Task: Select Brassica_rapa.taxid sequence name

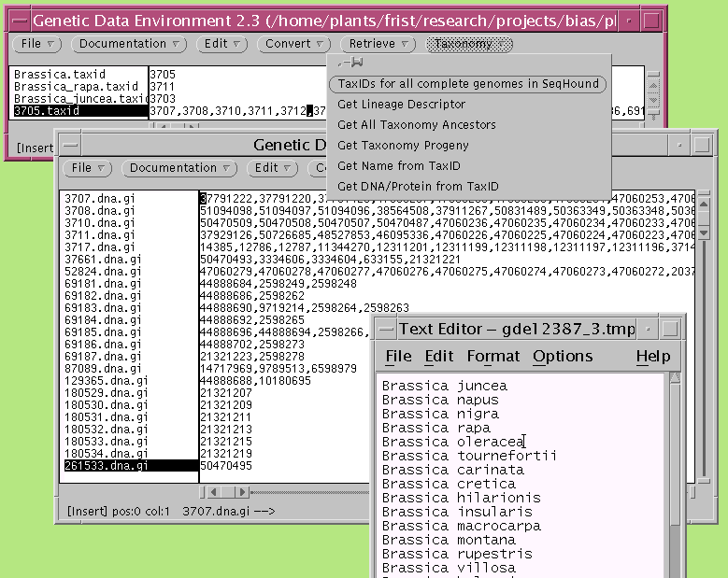Action: click(x=76, y=86)
